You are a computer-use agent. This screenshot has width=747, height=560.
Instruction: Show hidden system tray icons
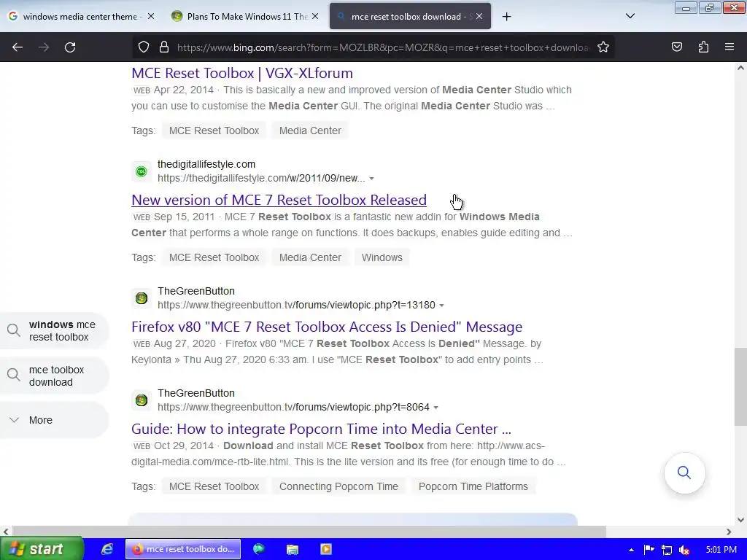631,550
